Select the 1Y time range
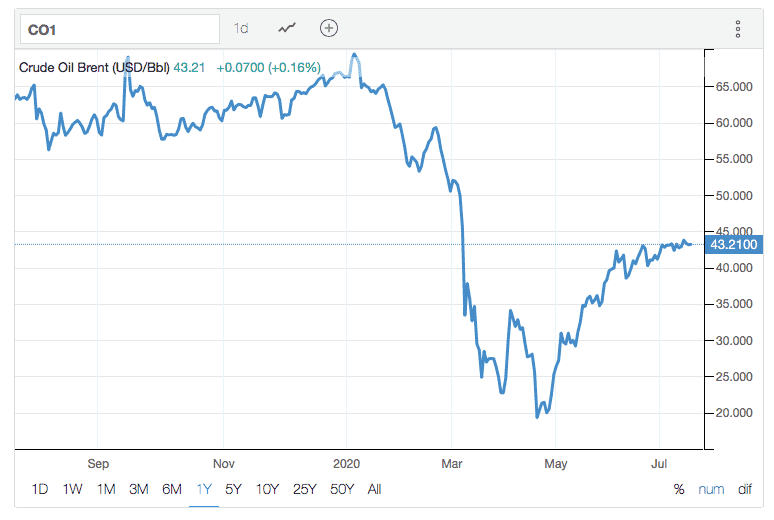The height and width of the screenshot is (520, 774). coord(204,489)
